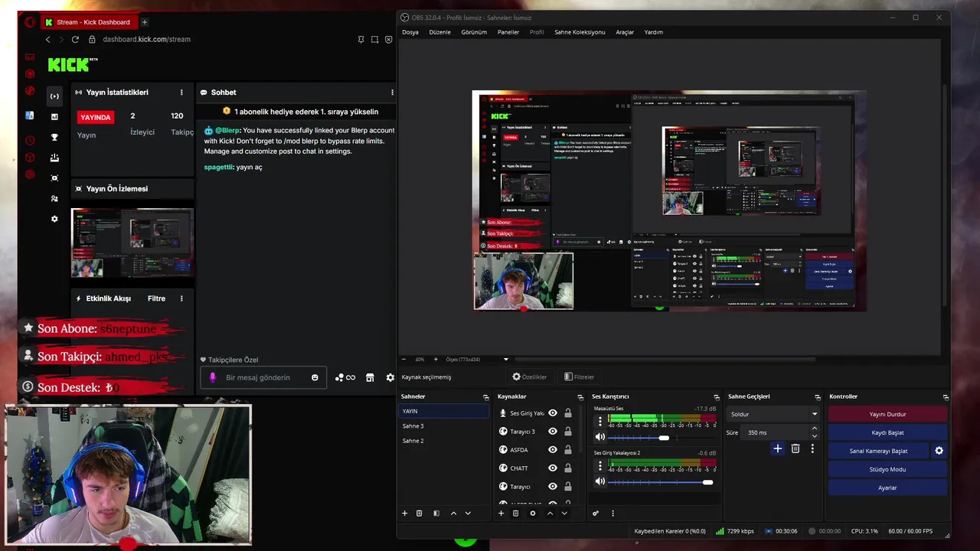Open the scene filters icon in the Sahneler toolbar

point(436,513)
